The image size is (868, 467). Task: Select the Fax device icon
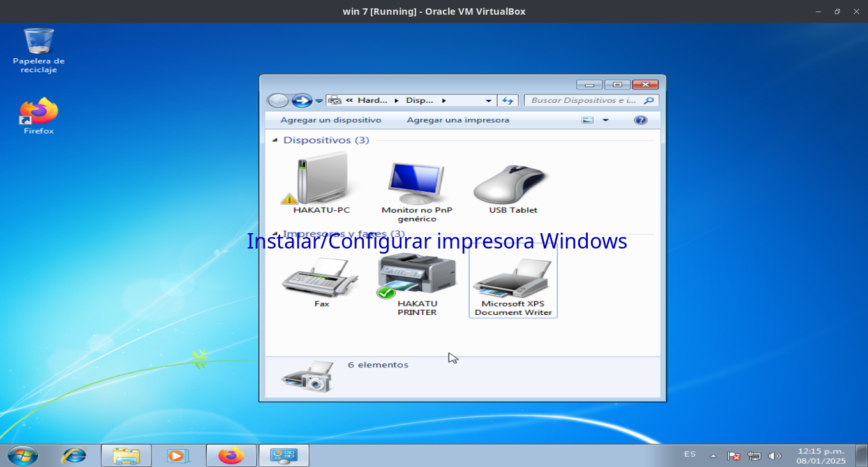tap(321, 278)
